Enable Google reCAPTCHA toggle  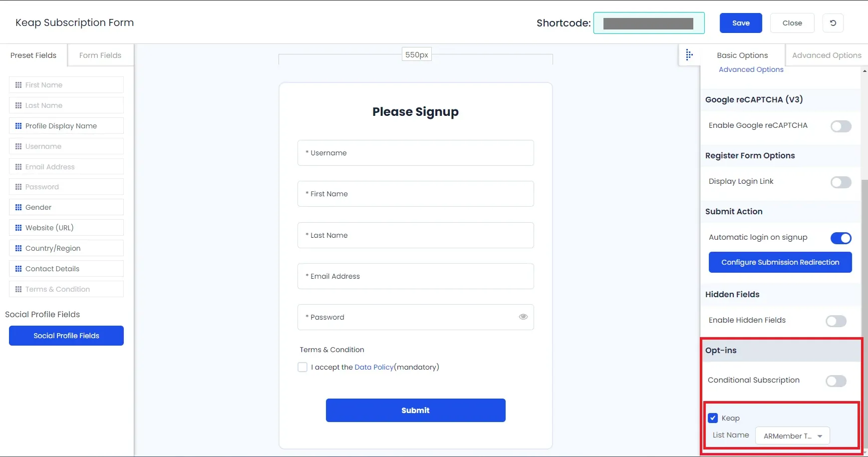click(x=841, y=126)
